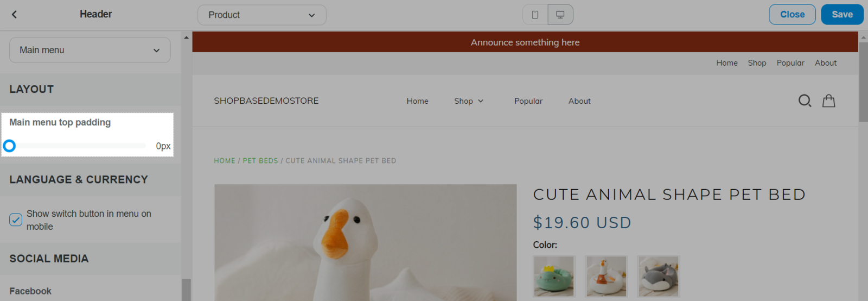Open the store search icon
868x301 pixels.
(x=805, y=101)
